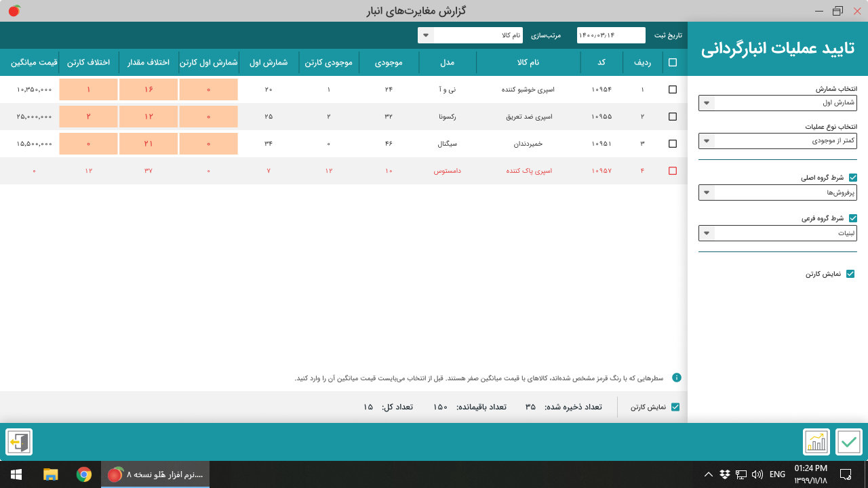The width and height of the screenshot is (868, 488).
Task: Click the average price cell ۲۵,۰۰۰,۰۰۰
Action: pyautogui.click(x=34, y=117)
